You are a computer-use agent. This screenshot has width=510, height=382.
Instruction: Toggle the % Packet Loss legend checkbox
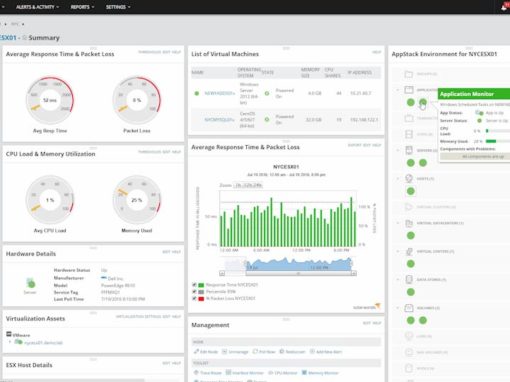point(194,299)
